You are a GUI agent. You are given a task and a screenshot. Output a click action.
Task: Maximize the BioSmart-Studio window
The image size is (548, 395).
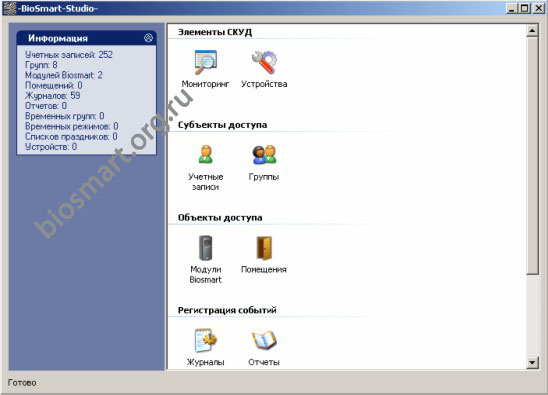coord(525,8)
